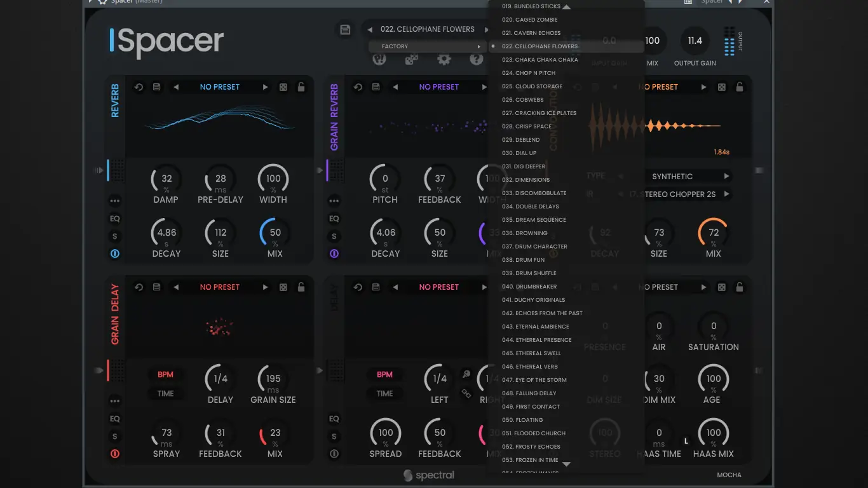The image size is (868, 488).
Task: Reset the Reverb module with undo icon
Action: [x=139, y=87]
